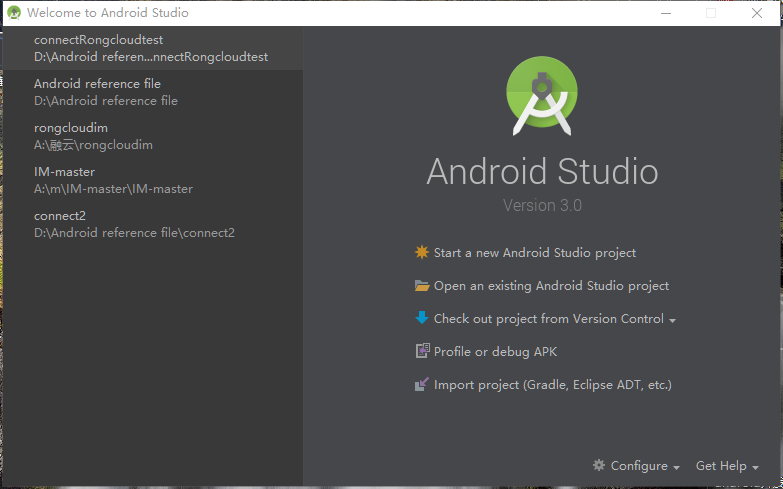
Task: Open recent project connect2
Action: pyautogui.click(x=153, y=224)
